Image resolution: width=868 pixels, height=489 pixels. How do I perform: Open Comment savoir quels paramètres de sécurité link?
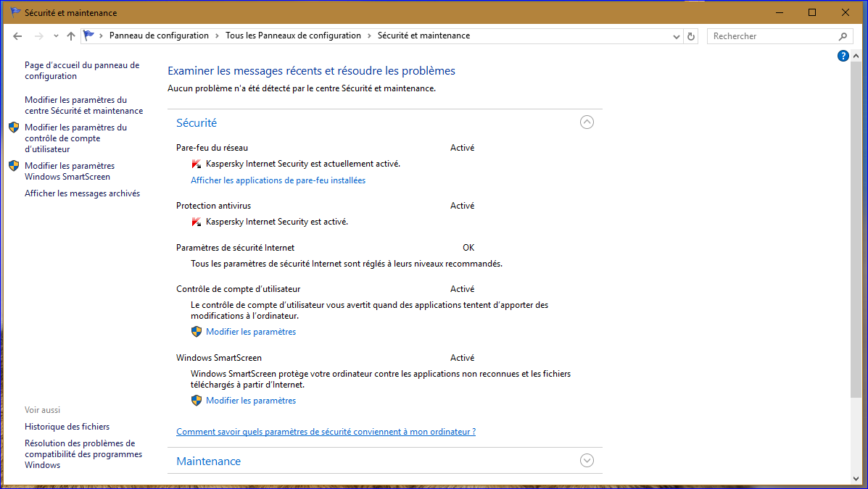(326, 432)
